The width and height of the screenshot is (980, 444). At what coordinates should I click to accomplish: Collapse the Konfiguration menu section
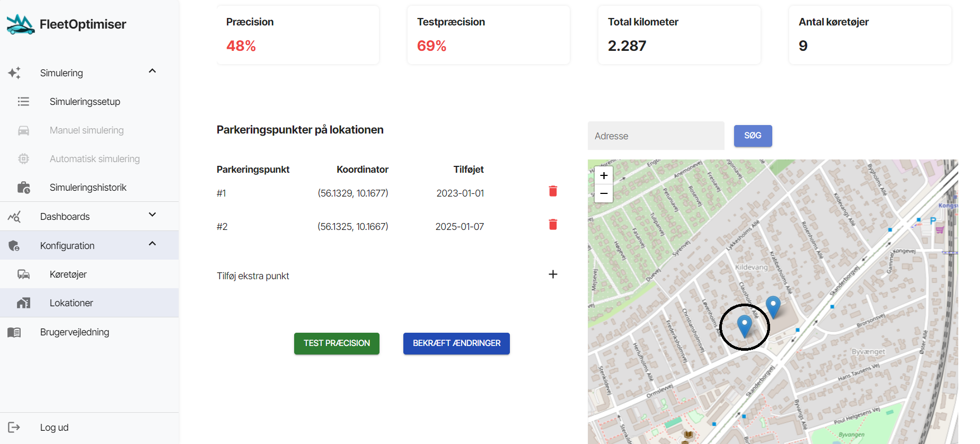(152, 244)
